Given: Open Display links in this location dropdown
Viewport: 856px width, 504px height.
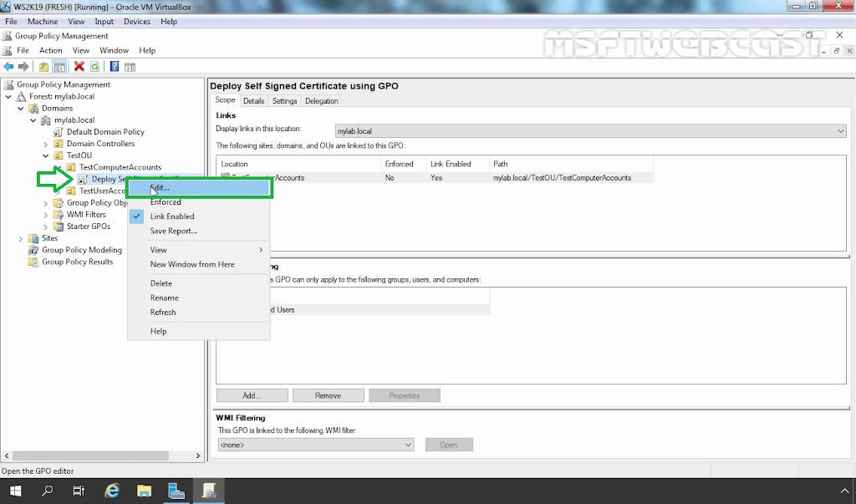Looking at the screenshot, I should tap(591, 131).
